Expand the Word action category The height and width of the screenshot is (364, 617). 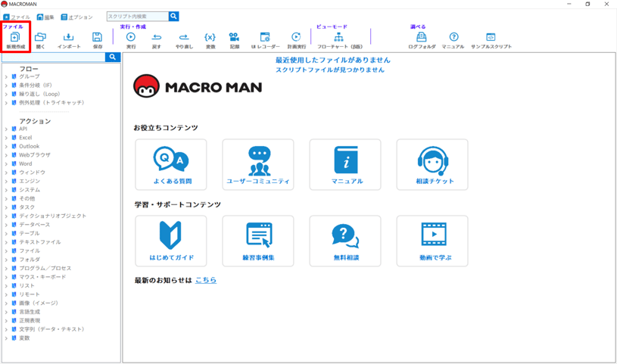pos(6,163)
